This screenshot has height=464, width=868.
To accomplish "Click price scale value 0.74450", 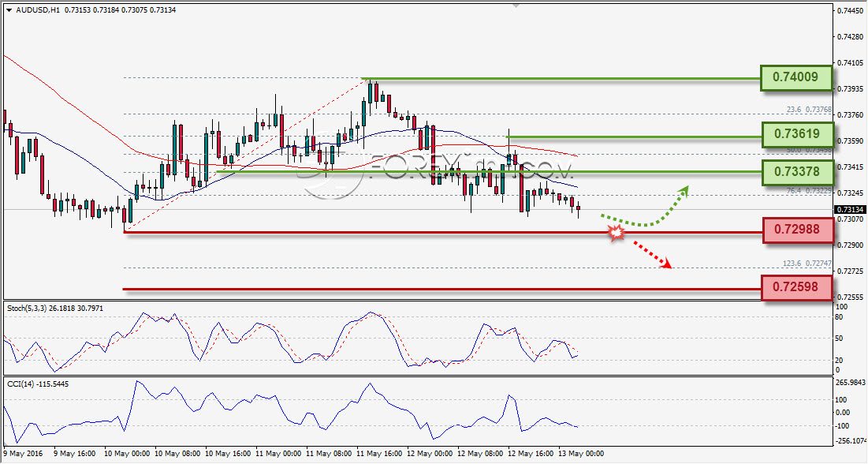I will coord(851,10).
